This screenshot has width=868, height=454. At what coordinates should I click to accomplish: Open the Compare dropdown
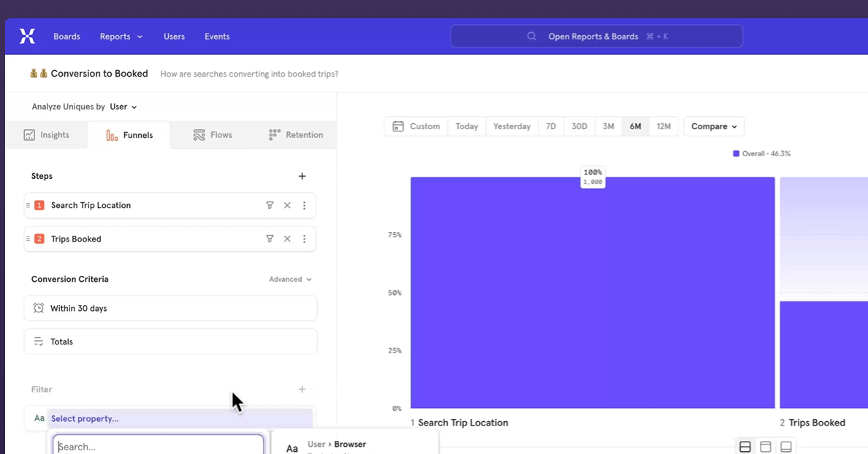(713, 126)
